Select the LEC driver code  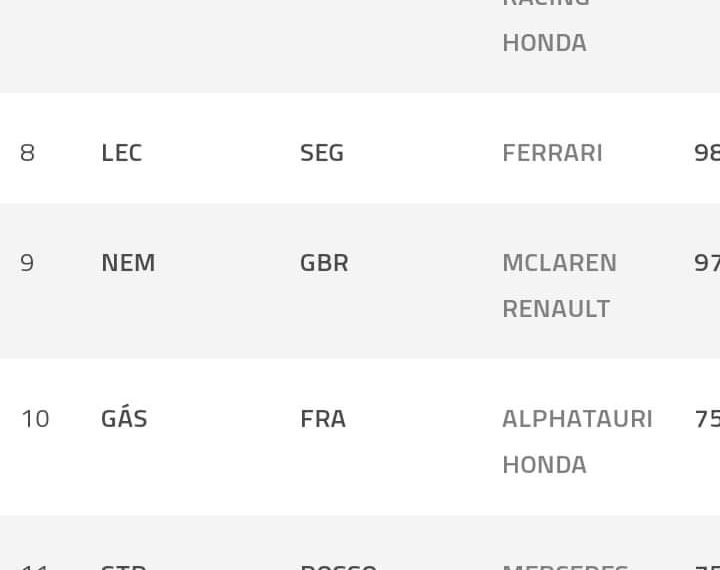[x=121, y=153]
